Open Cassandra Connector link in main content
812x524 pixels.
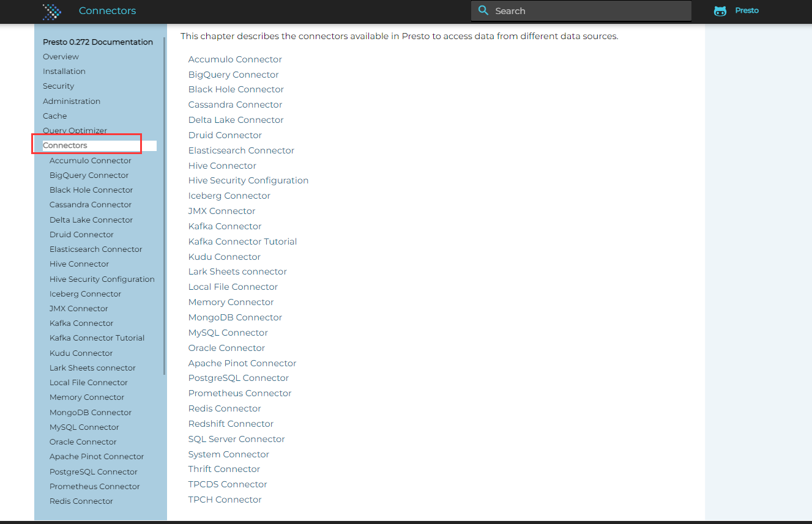point(236,105)
